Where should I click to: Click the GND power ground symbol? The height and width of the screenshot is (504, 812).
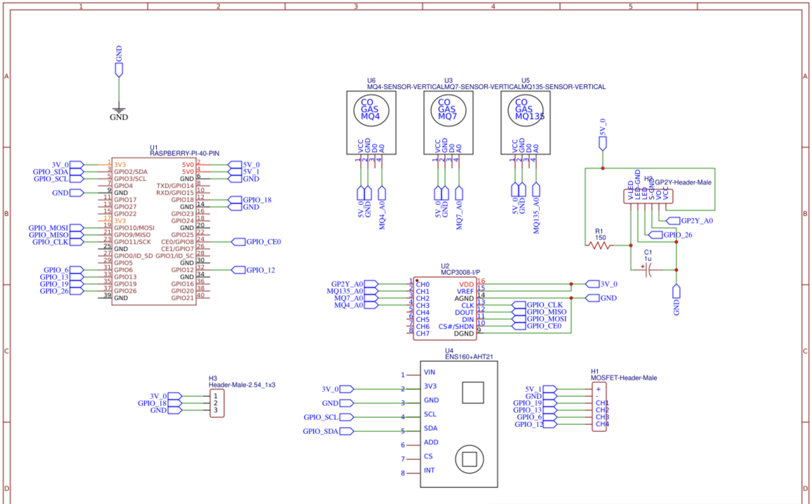119,110
